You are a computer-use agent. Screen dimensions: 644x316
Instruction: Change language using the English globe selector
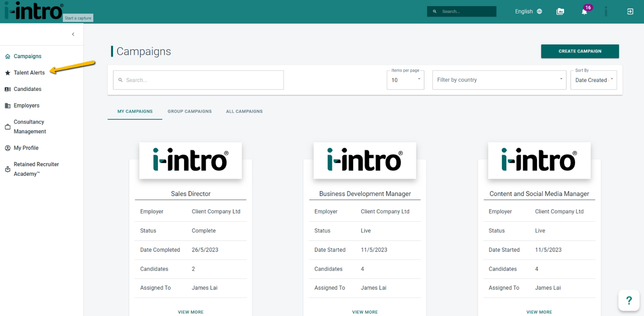click(528, 11)
